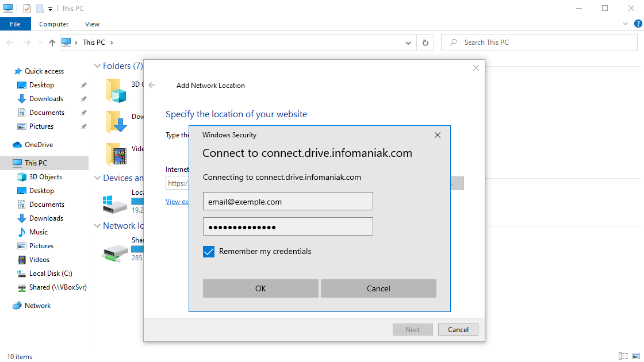Switch to Details view via the status bar icon
This screenshot has width=644, height=362.
pos(623,356)
